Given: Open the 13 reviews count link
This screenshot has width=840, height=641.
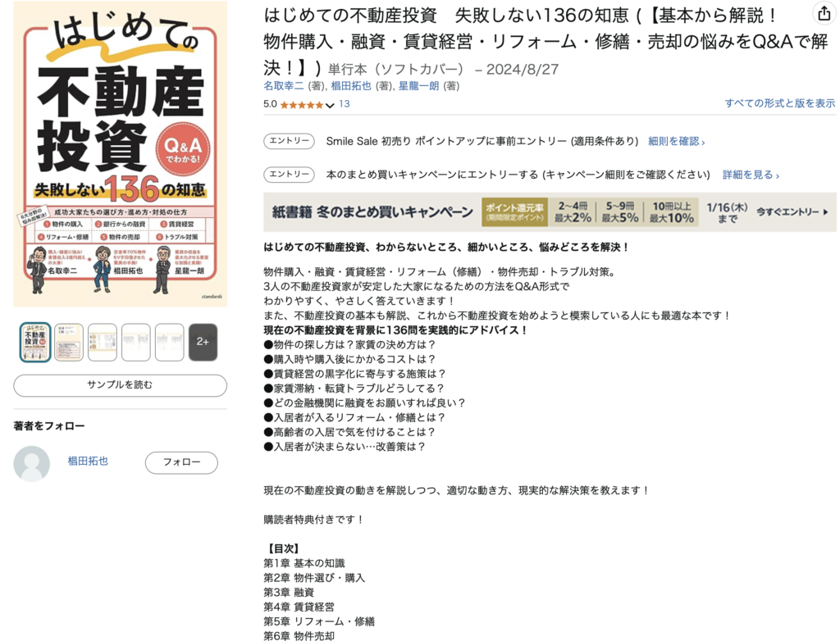Looking at the screenshot, I should tap(344, 104).
